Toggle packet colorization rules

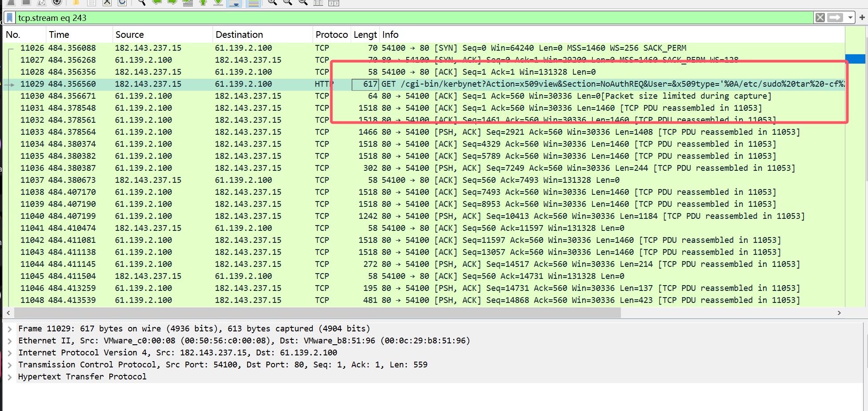[x=253, y=3]
